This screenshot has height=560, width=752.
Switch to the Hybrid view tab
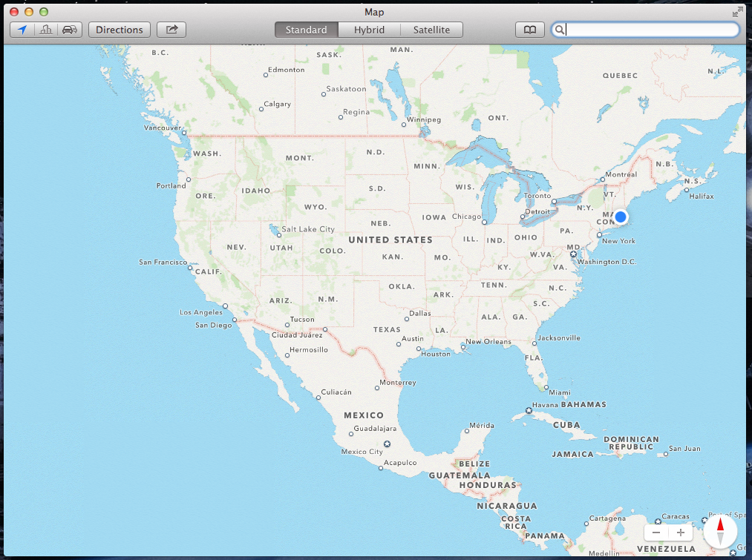click(369, 30)
